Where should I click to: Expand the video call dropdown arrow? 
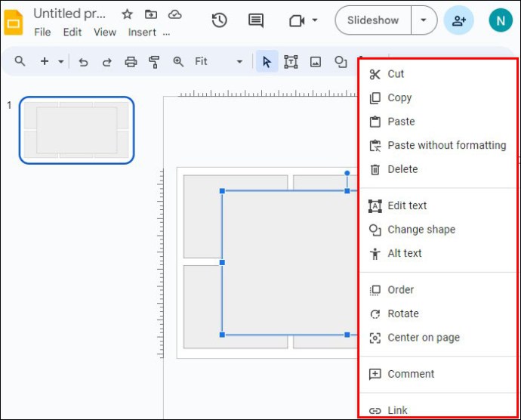(x=314, y=20)
